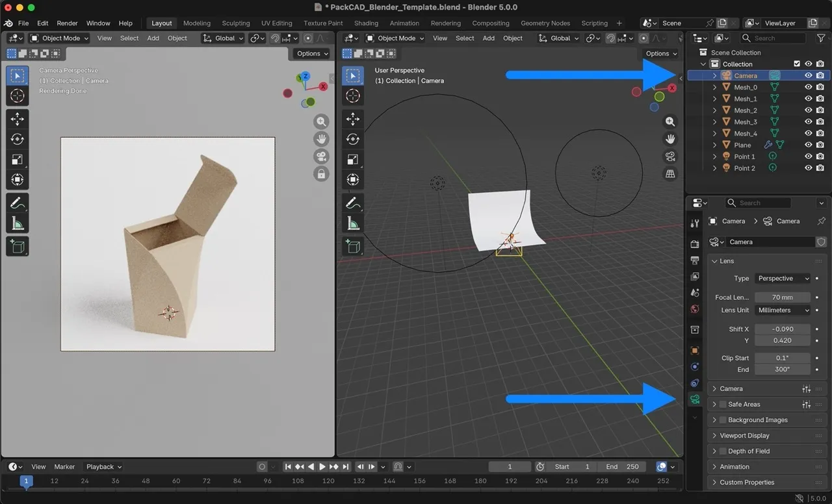
Task: Open the Playback popover in timeline
Action: [104, 467]
